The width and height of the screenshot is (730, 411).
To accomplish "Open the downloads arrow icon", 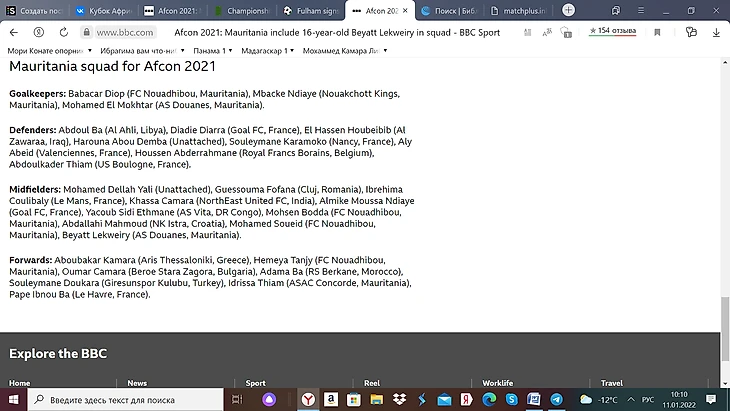I will click(x=716, y=32).
